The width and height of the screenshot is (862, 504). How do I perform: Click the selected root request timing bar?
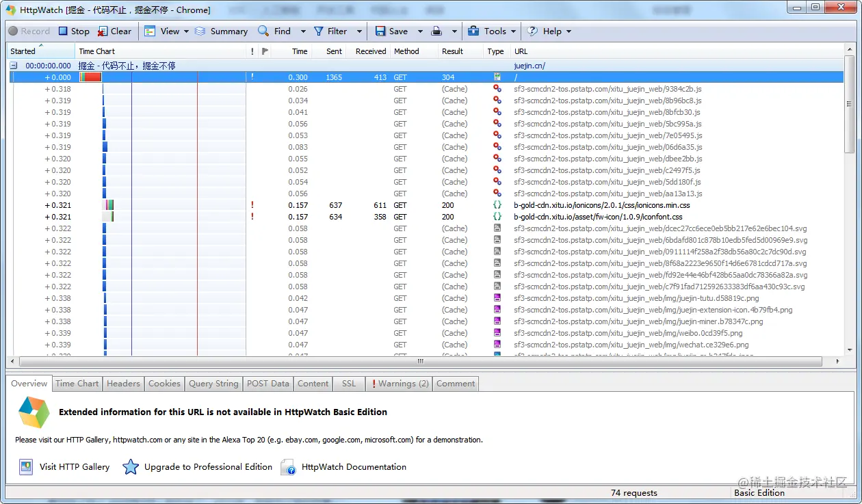pos(91,77)
